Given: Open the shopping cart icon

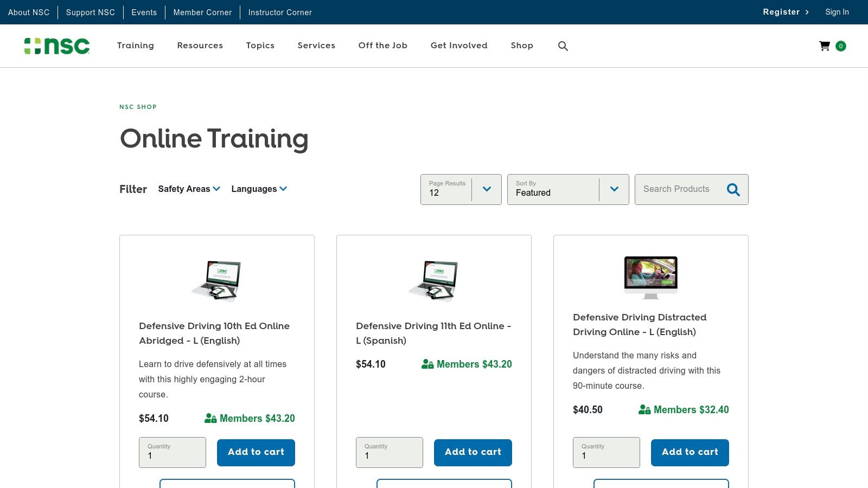Looking at the screenshot, I should tap(824, 46).
